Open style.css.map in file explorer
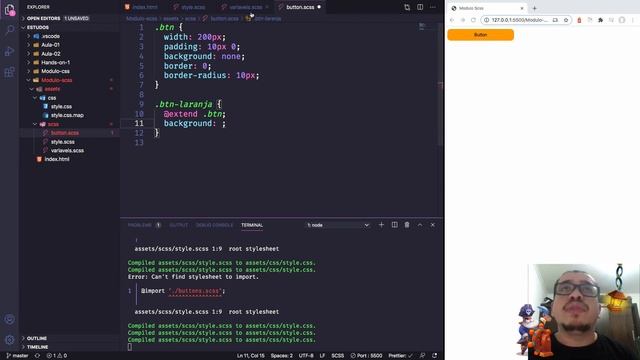Screen dimensions: 640x360 point(67,116)
